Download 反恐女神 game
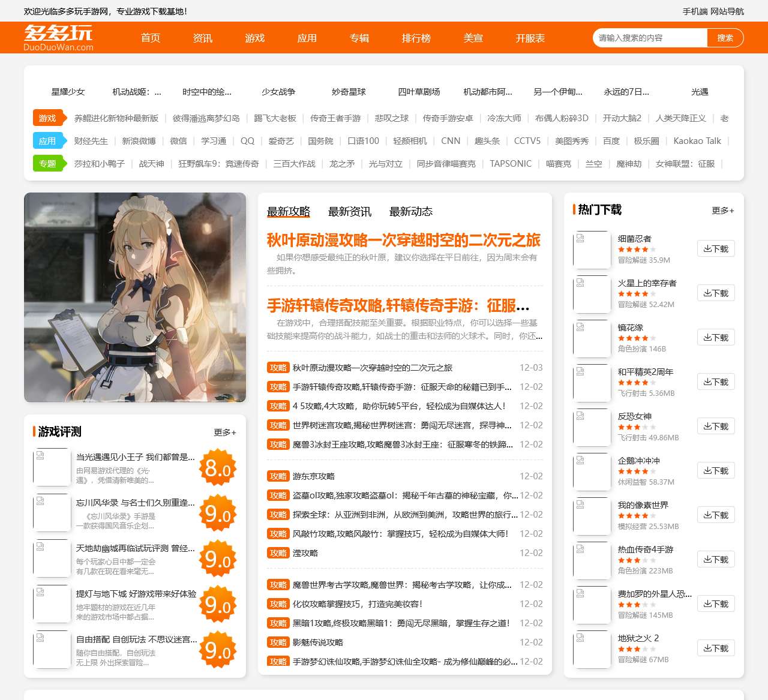768x700 pixels. tap(716, 426)
